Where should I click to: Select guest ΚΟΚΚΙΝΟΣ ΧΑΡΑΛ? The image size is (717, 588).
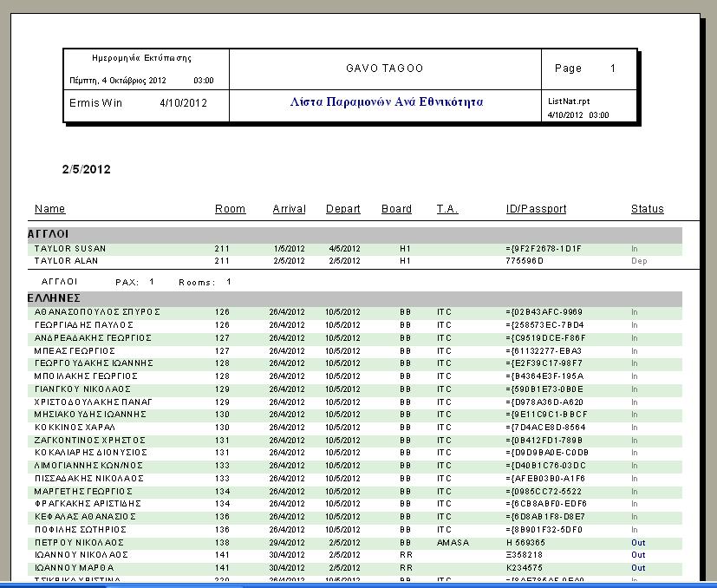[x=75, y=428]
